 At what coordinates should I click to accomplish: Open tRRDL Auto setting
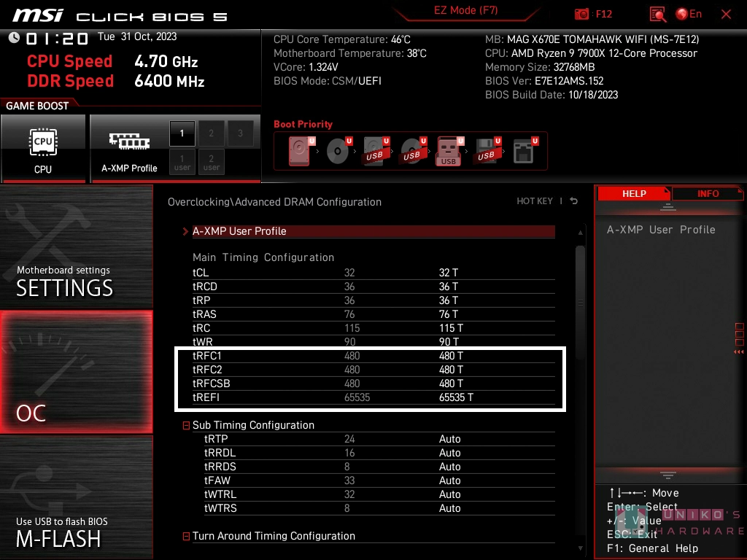pos(449,452)
